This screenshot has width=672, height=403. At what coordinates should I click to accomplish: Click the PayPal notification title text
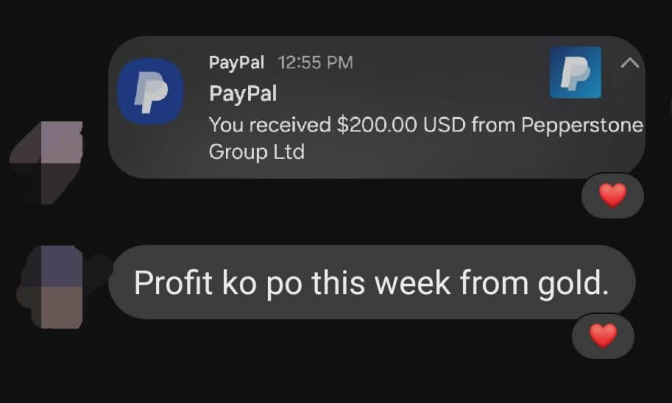tap(243, 93)
